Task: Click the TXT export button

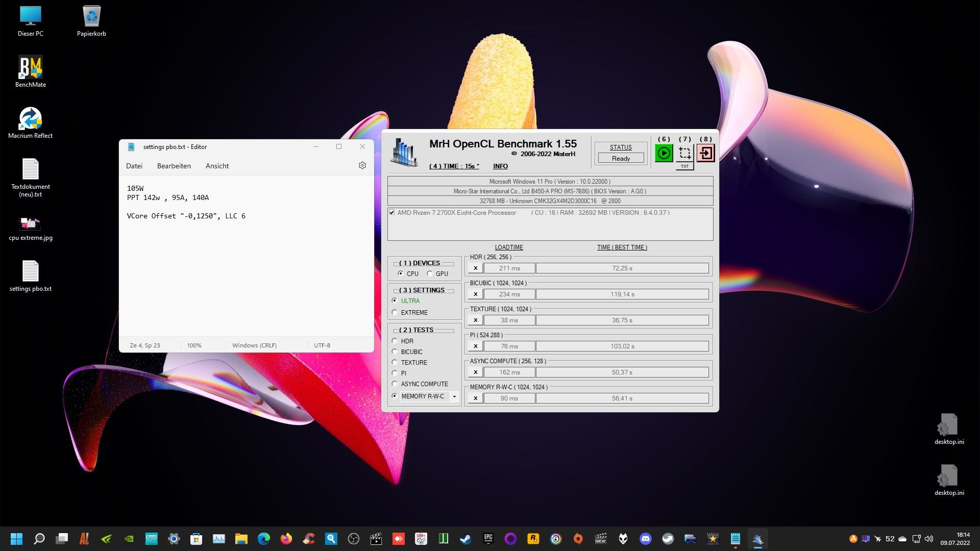Action: (x=684, y=166)
